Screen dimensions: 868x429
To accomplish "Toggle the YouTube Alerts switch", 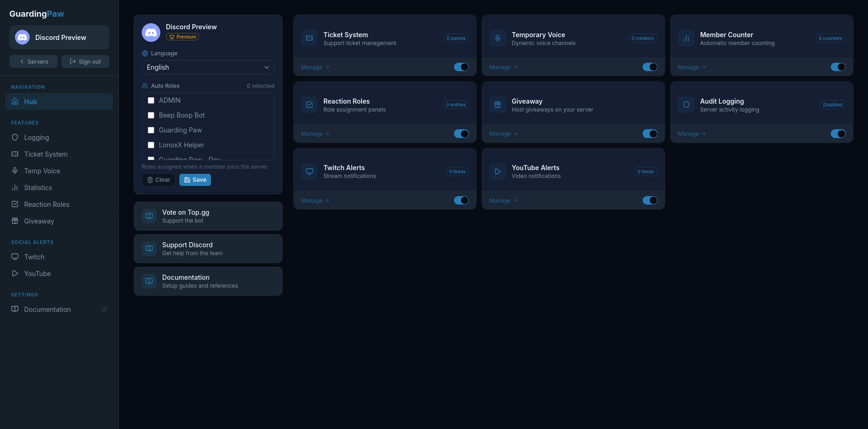I will click(x=650, y=200).
